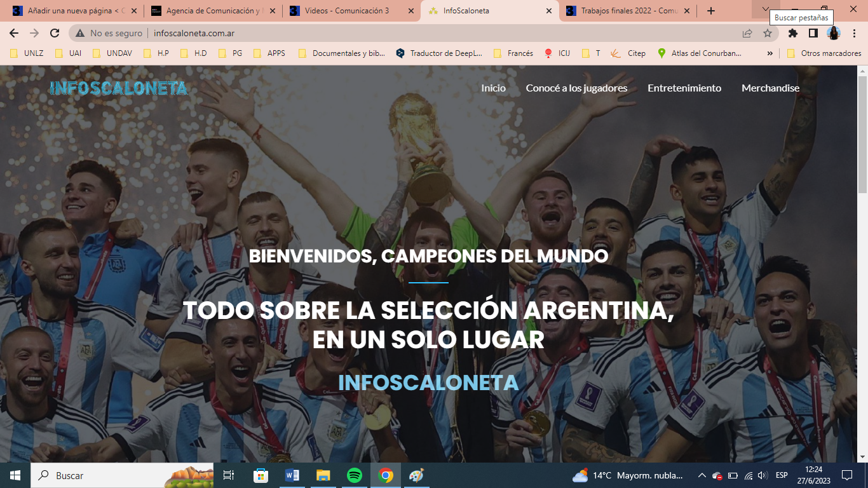This screenshot has width=868, height=488.
Task: Close the InfoScaloneta tab
Action: 549,11
